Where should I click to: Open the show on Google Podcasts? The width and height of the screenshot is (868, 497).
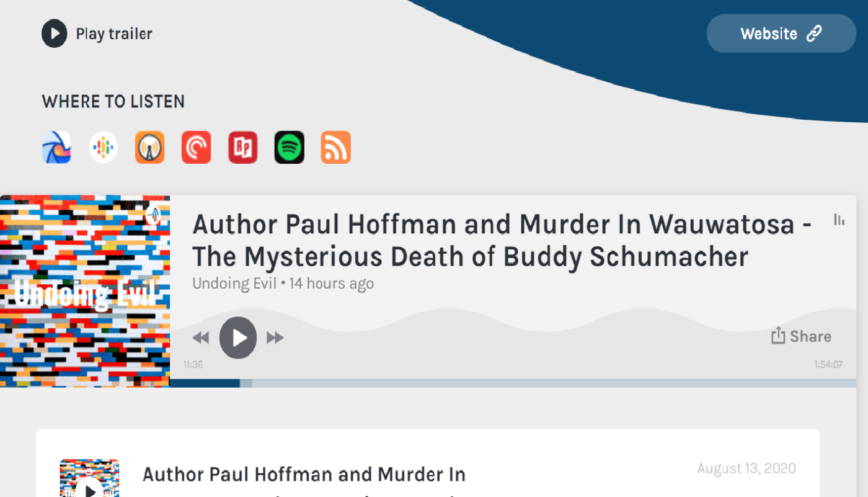pyautogui.click(x=103, y=148)
